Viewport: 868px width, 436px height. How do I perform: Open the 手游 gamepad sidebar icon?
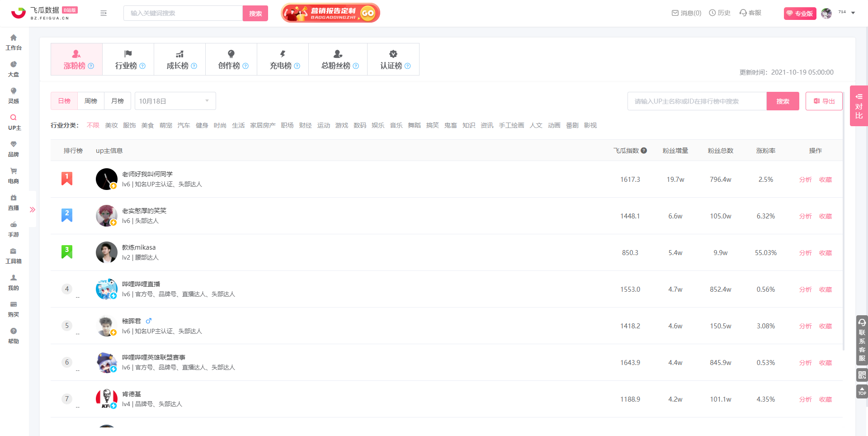pos(14,225)
